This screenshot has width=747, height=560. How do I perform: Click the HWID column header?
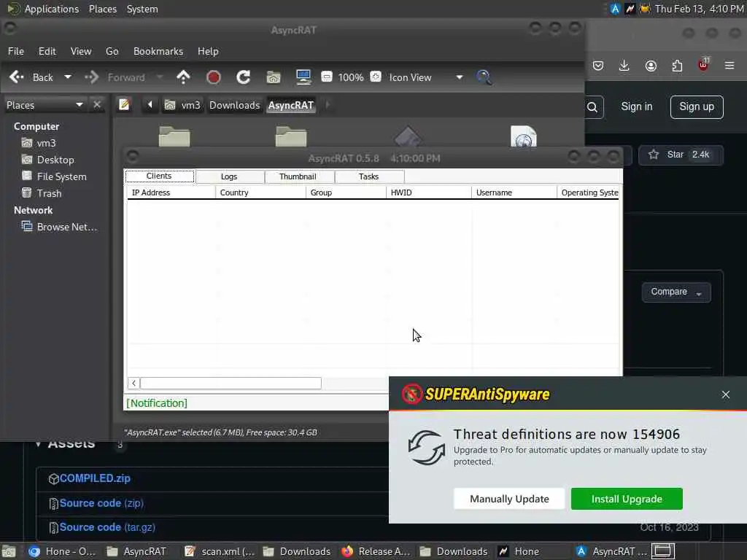427,192
